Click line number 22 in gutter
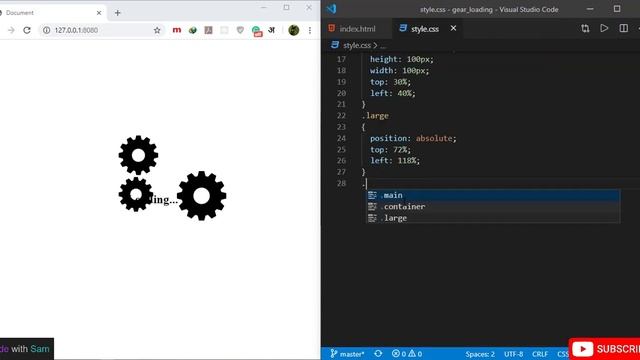The image size is (640, 360). click(x=341, y=116)
